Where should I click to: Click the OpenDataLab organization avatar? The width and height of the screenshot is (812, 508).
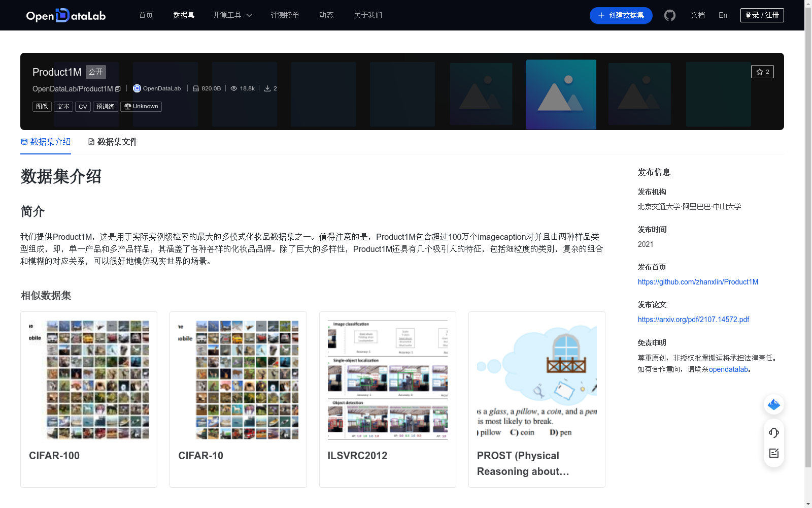coord(137,88)
